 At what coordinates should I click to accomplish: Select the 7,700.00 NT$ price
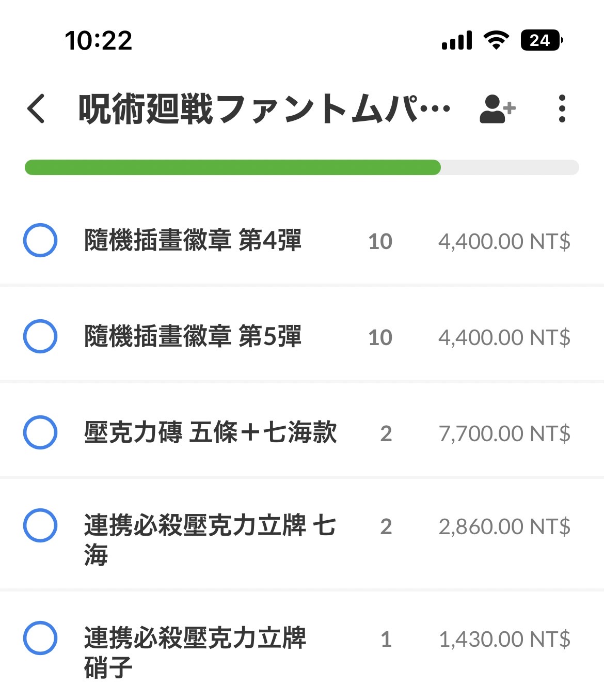(x=504, y=433)
